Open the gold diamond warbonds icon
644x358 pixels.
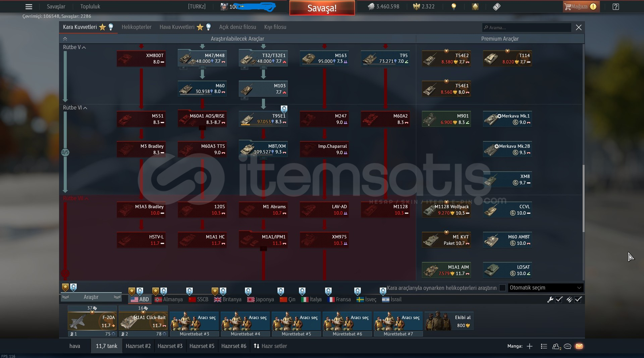(x=475, y=6)
